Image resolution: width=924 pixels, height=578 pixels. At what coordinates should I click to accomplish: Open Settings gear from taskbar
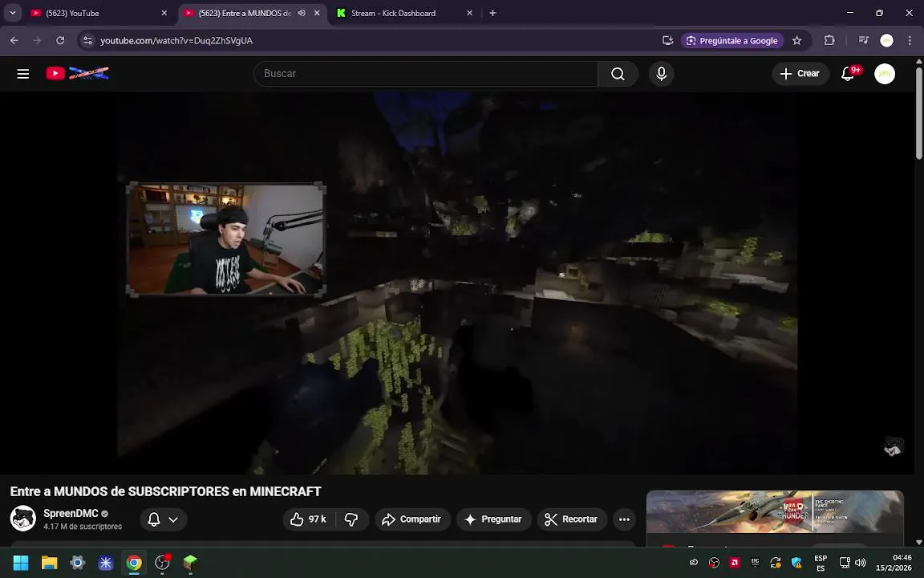pos(77,563)
